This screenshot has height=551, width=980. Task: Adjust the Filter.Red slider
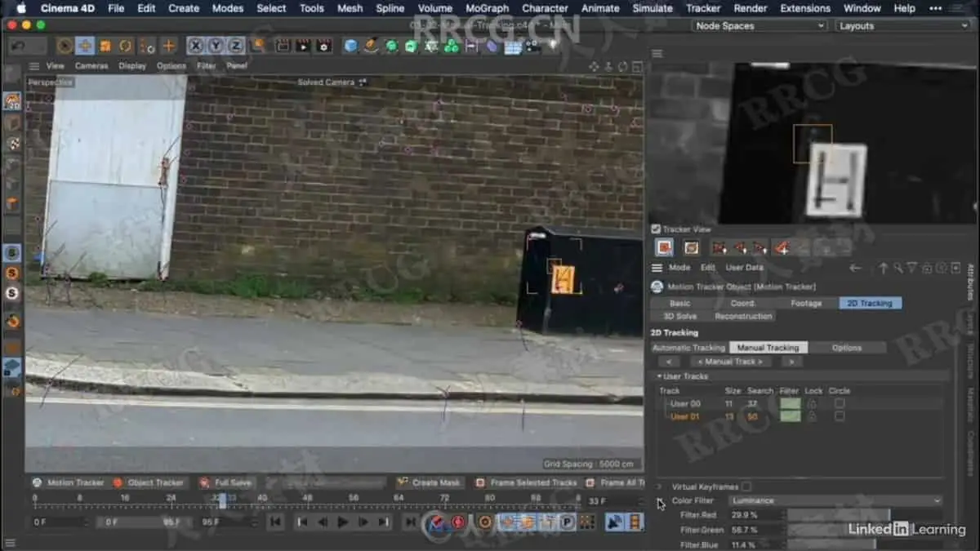[864, 515]
